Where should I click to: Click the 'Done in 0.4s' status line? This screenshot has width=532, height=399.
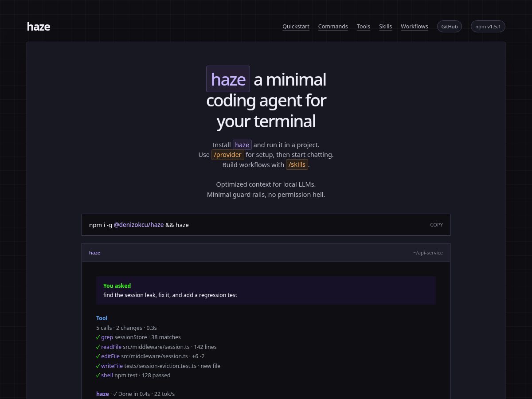(135, 394)
